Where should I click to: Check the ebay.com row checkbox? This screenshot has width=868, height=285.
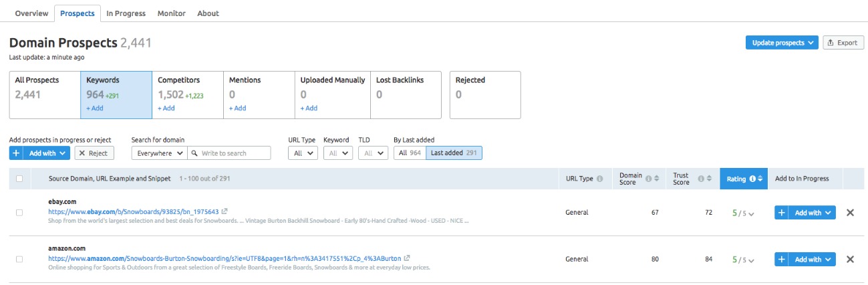[19, 213]
